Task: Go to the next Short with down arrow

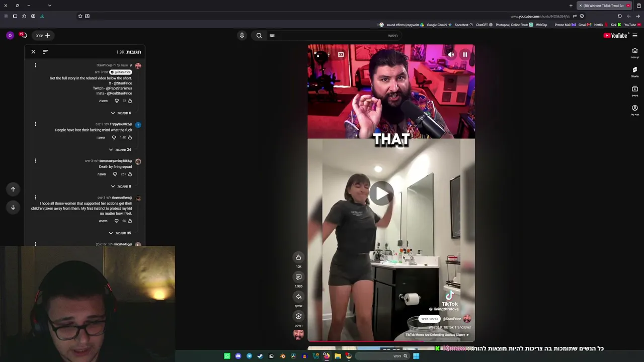Action: (13, 207)
